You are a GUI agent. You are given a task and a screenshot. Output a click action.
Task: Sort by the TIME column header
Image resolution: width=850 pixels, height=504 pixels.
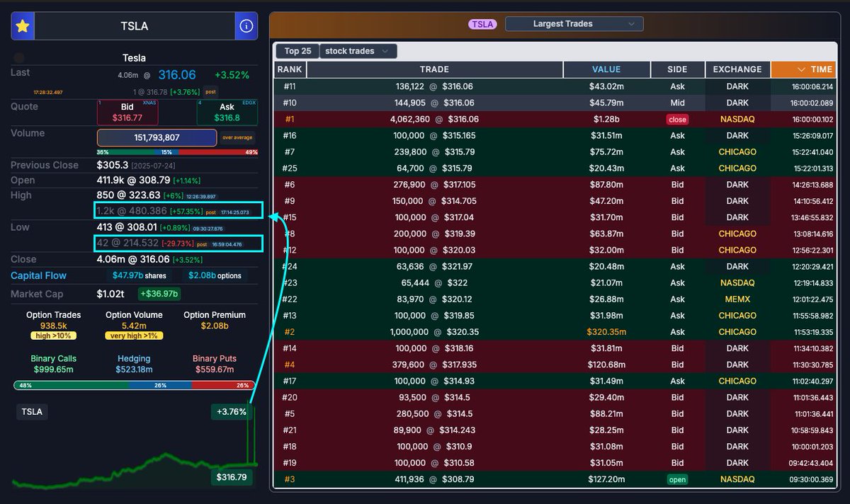point(803,69)
